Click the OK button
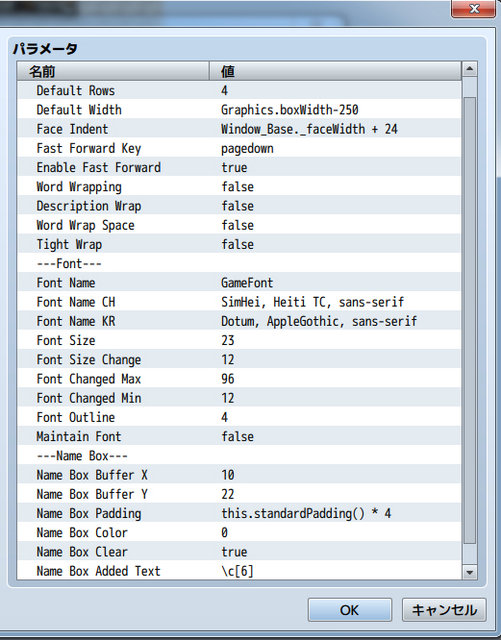Viewport: 501px width, 640px height. (x=350, y=610)
